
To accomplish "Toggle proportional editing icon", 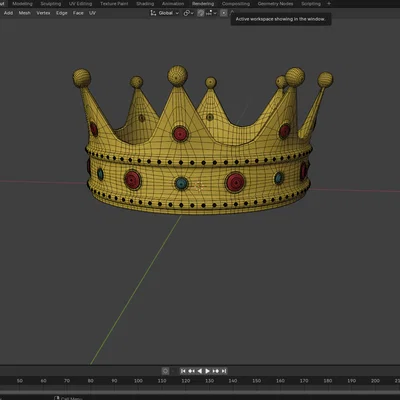I will 224,13.
